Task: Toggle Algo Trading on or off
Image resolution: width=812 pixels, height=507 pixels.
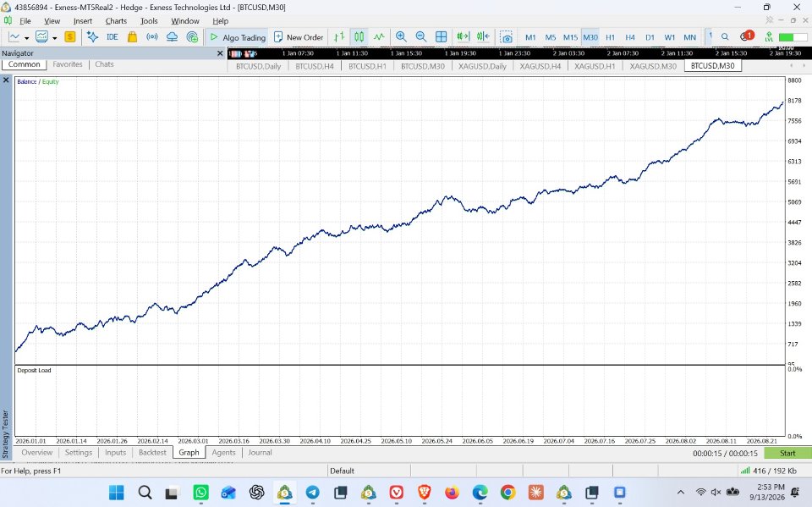Action: [237, 36]
